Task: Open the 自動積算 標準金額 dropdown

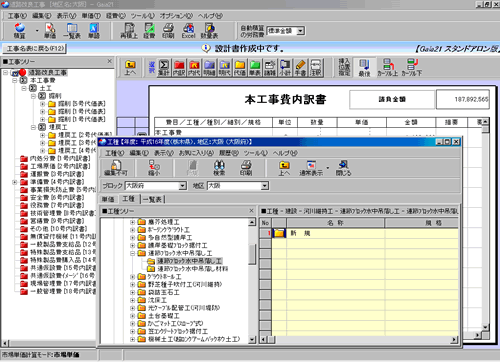Action: point(300,31)
